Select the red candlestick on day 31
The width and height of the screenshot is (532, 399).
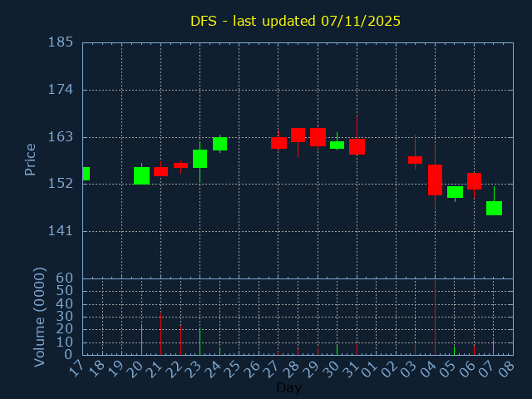(357, 146)
